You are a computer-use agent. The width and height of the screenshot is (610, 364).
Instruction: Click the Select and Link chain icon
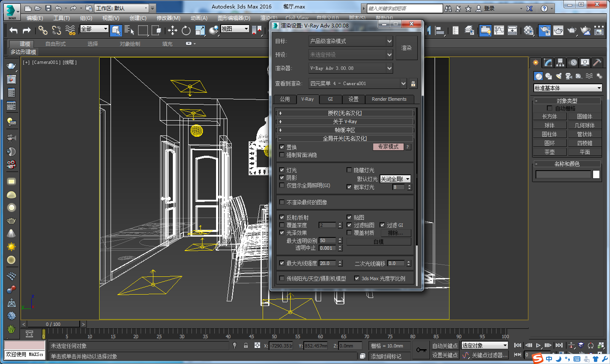pos(43,30)
